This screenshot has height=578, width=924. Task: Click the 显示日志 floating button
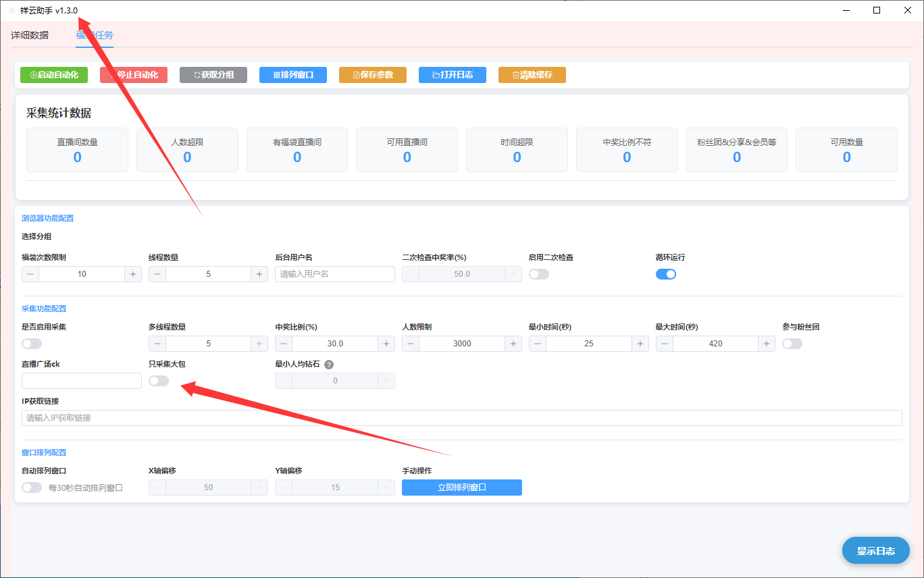pyautogui.click(x=876, y=551)
